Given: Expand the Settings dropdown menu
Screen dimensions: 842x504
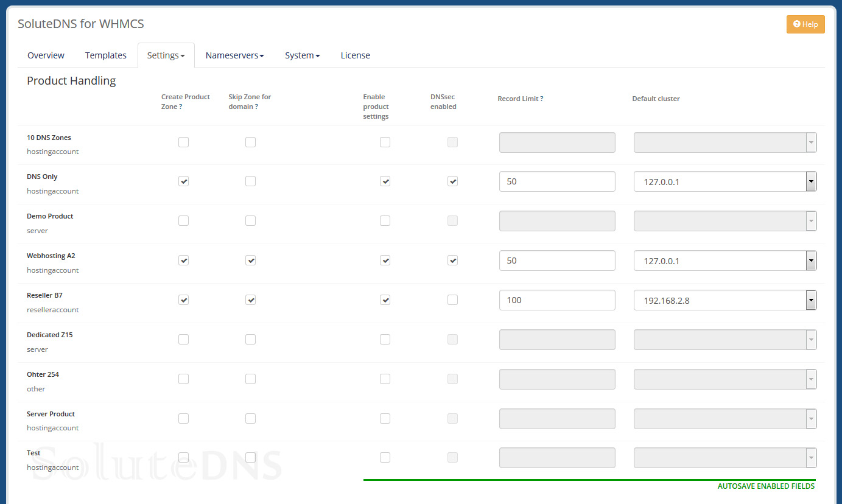Looking at the screenshot, I should [166, 55].
